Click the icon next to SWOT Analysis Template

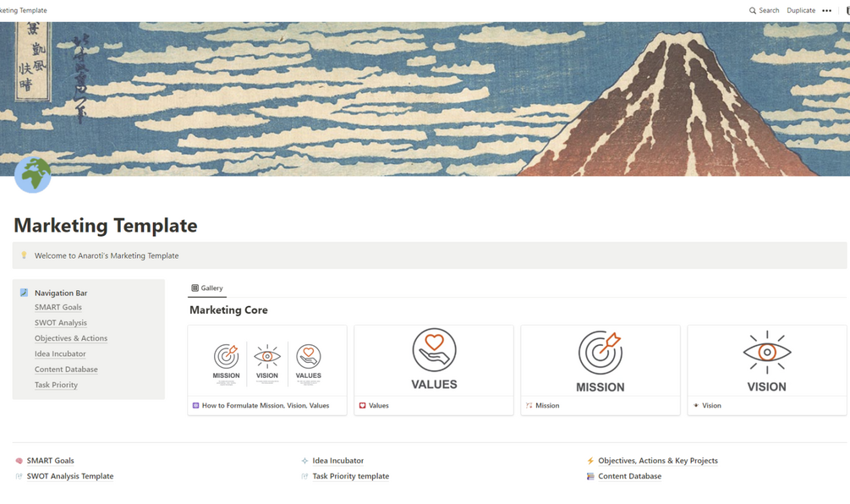click(19, 476)
